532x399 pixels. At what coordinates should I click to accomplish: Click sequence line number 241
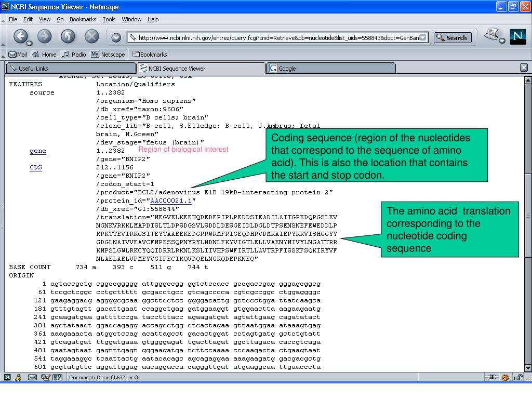pos(39,317)
